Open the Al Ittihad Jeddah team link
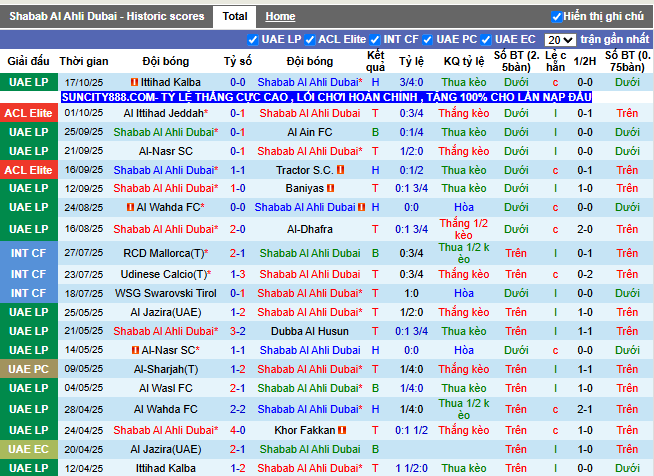 tap(165, 114)
